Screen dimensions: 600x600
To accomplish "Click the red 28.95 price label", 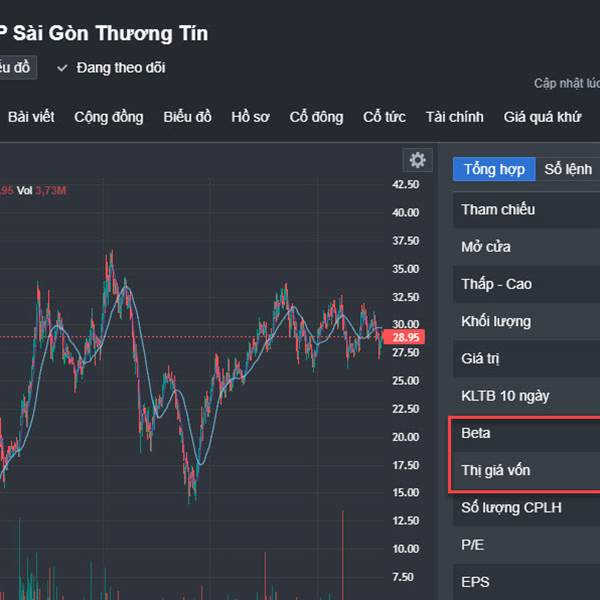I will (x=404, y=337).
